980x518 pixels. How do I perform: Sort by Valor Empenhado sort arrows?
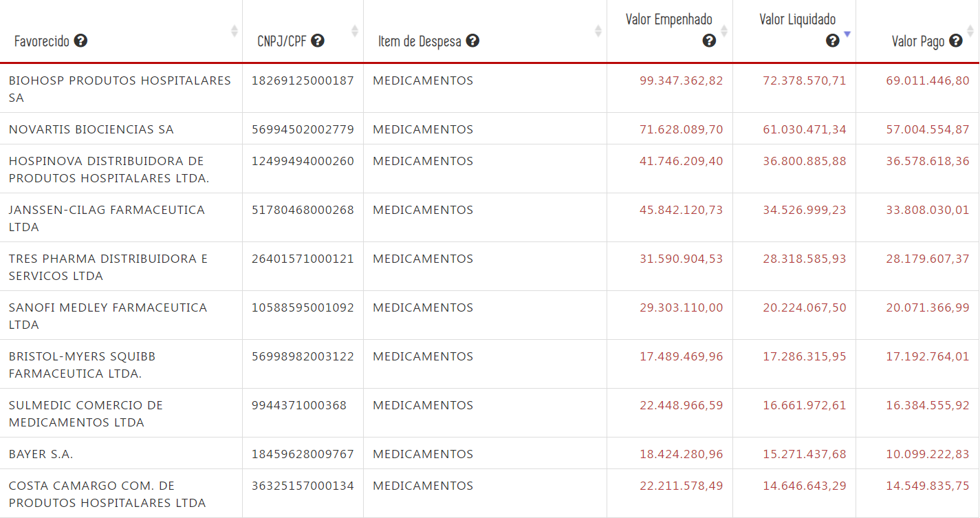tap(724, 31)
